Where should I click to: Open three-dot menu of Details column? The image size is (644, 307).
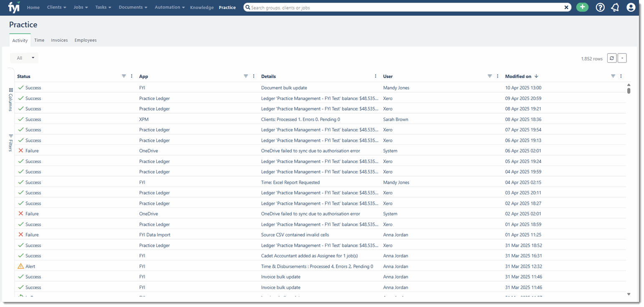[x=376, y=76]
